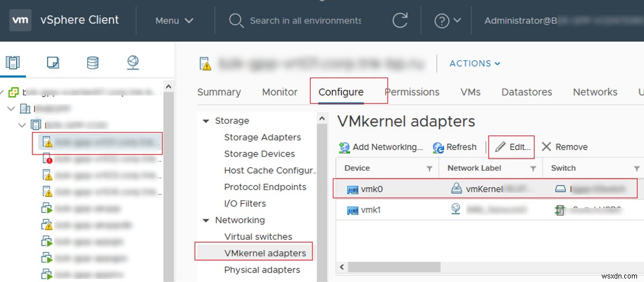
Task: Sort by Device column header
Action: [x=357, y=169]
